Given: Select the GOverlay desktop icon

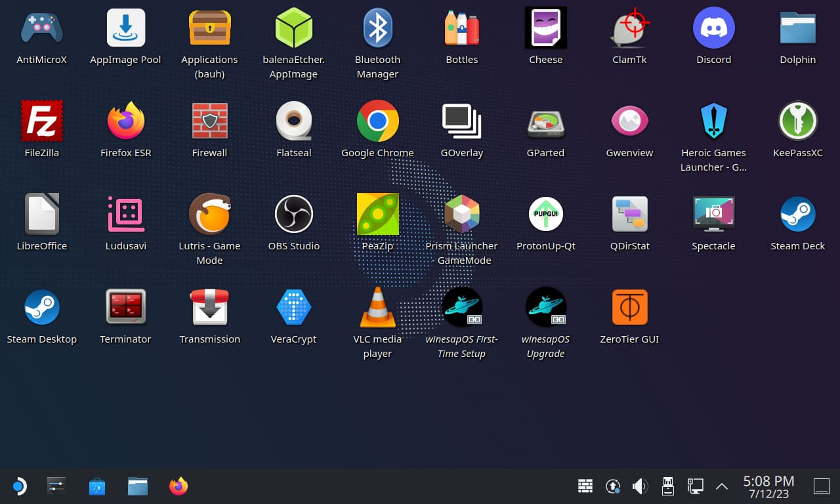Looking at the screenshot, I should point(461,121).
